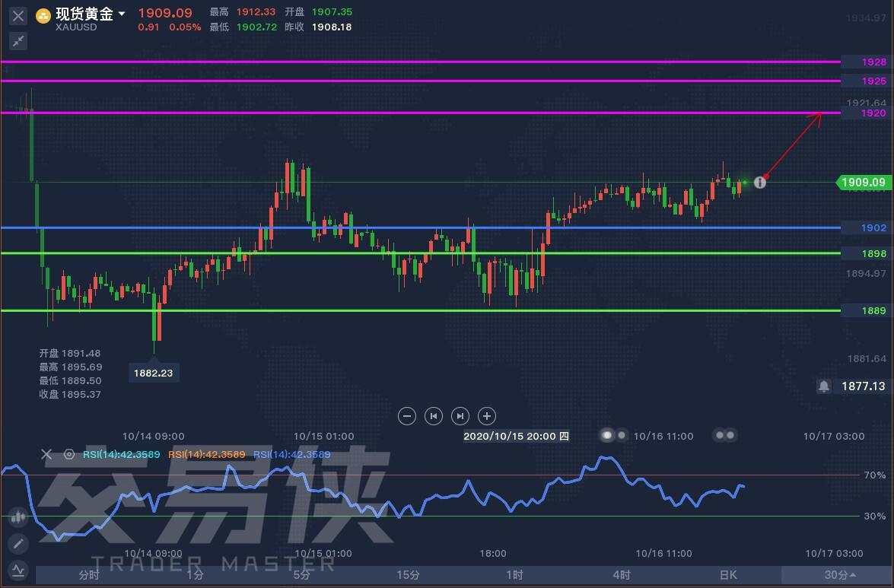
Task: Select the pencil drawing tool
Action: click(x=18, y=544)
